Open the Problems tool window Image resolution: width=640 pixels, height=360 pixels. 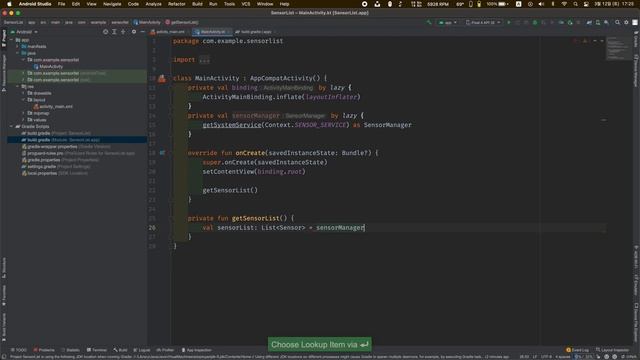click(x=44, y=350)
